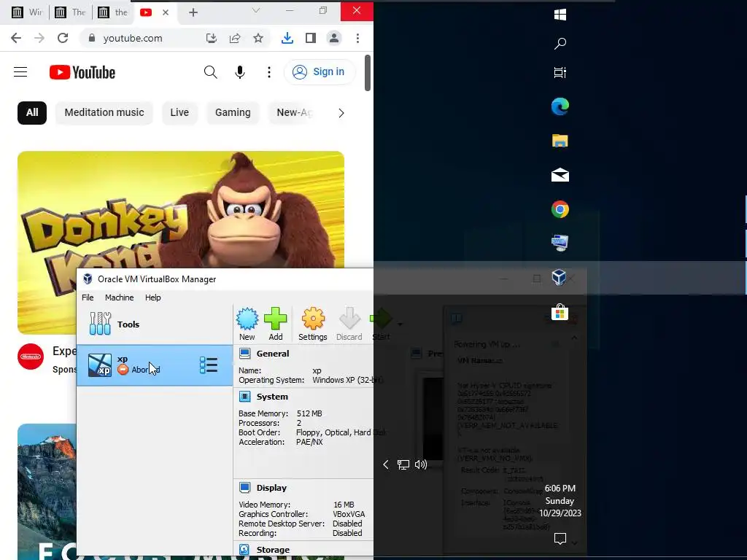Click the VirtualBox taskbar icon
Viewport: 747px width, 560px height.
coord(559,277)
